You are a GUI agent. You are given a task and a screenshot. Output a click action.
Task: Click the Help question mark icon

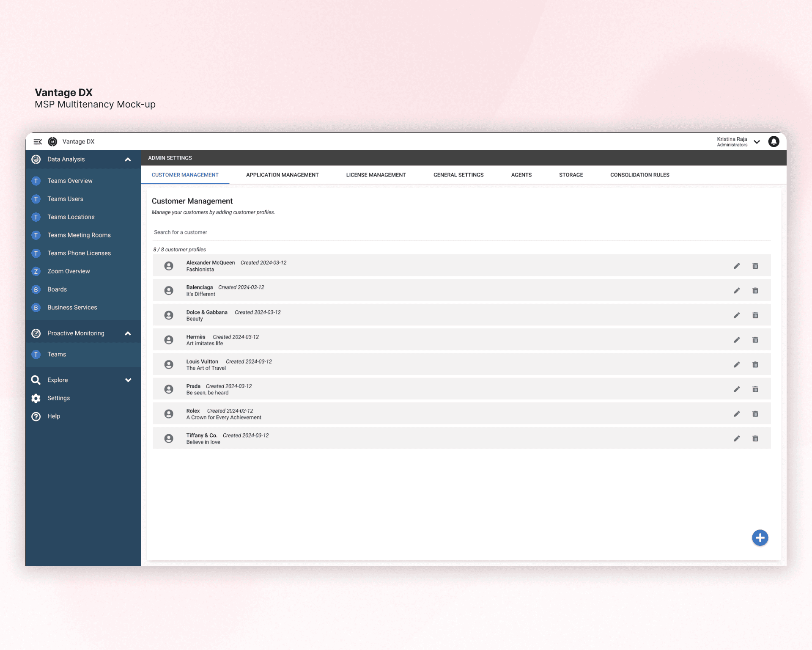click(x=36, y=416)
